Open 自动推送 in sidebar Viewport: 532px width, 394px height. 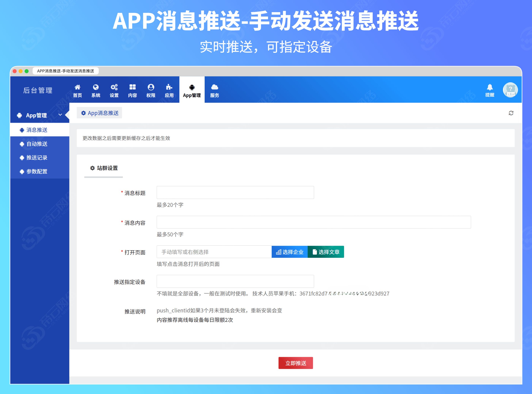[x=37, y=144]
